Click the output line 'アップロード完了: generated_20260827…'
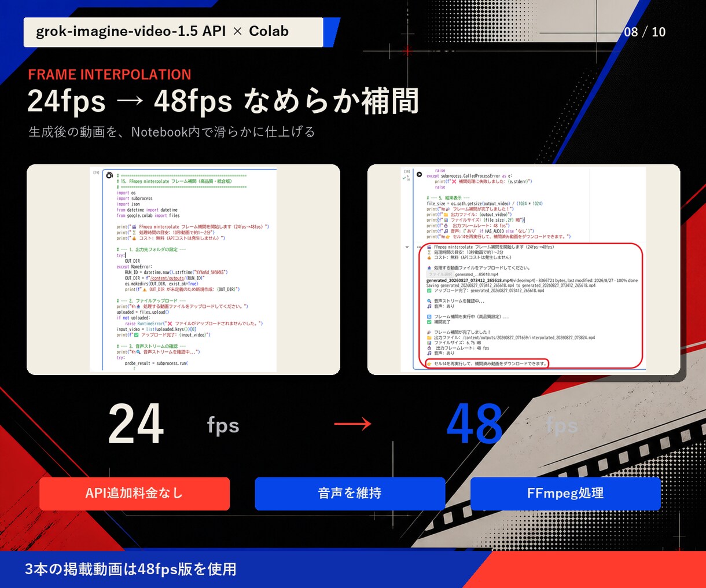 486,291
